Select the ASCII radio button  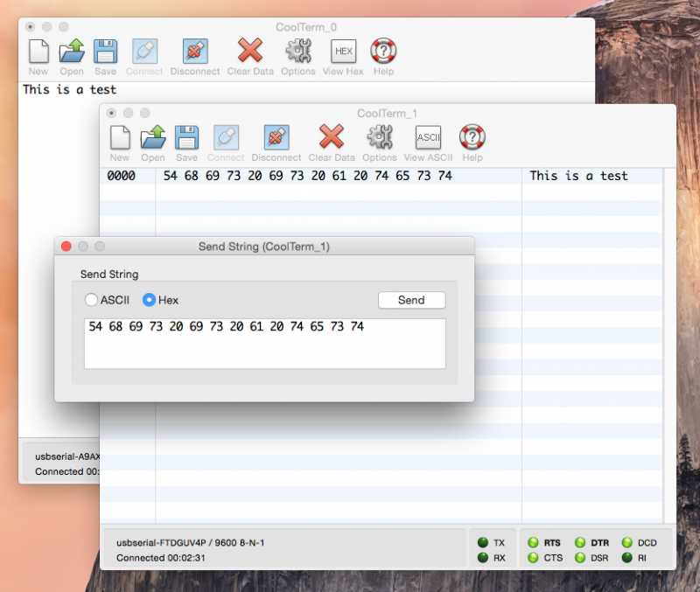[92, 299]
